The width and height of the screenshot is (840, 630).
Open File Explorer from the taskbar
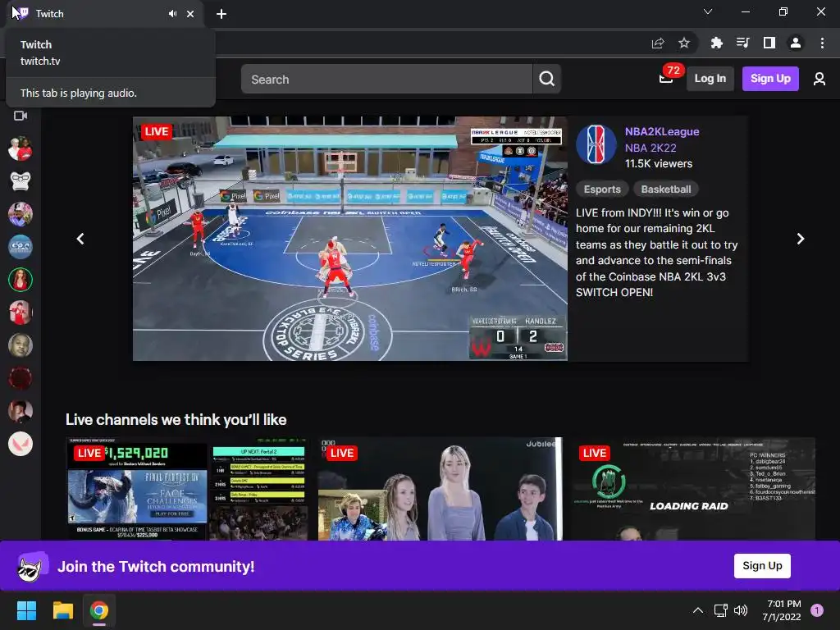(62, 610)
